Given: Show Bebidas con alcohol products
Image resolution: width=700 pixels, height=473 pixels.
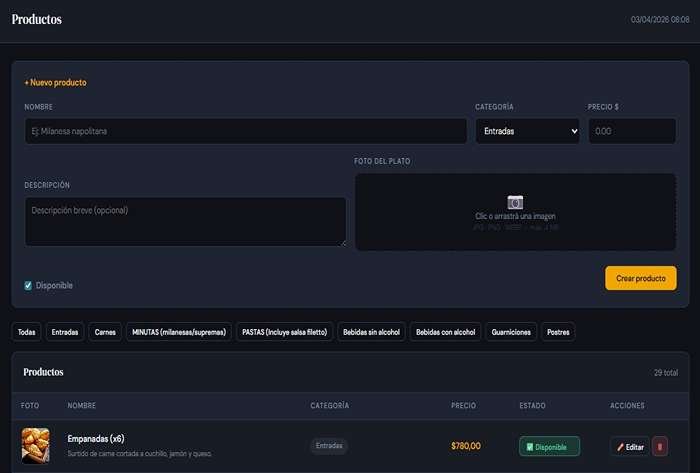Looking at the screenshot, I should [x=446, y=332].
